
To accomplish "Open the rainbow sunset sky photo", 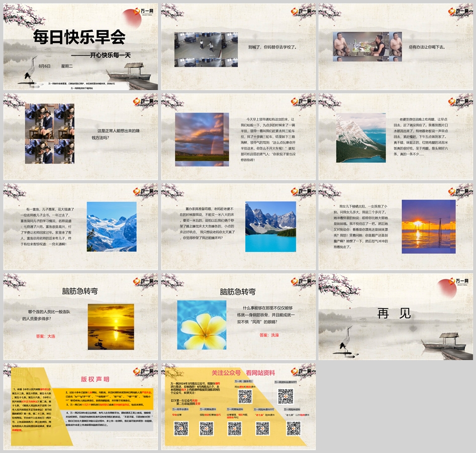I will 202,139.
